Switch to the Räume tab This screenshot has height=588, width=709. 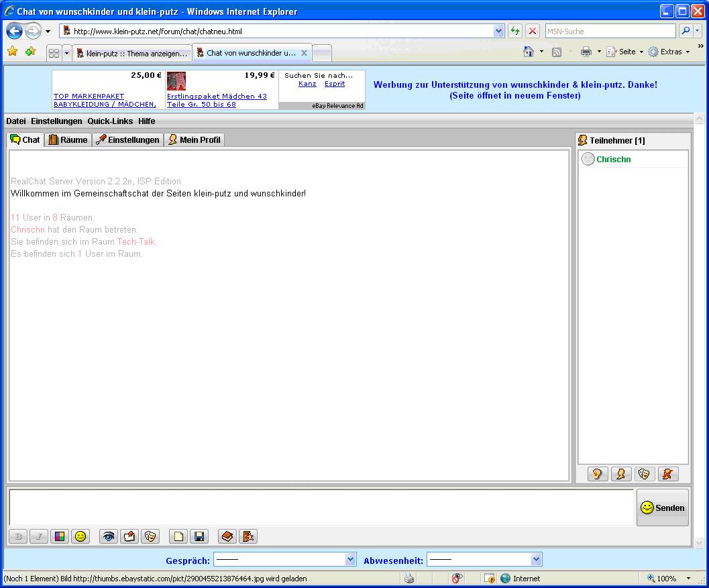pyautogui.click(x=68, y=139)
